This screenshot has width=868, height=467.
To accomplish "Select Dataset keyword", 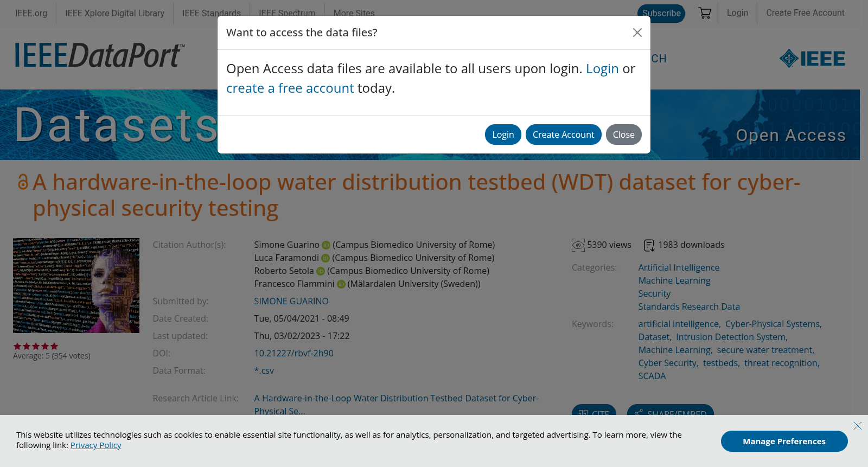I will coord(654,337).
